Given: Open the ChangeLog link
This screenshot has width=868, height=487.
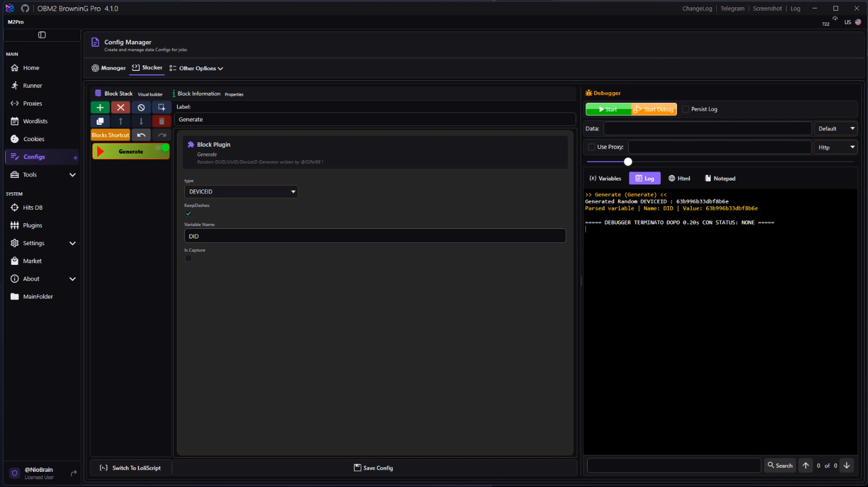Looking at the screenshot, I should tap(697, 8).
